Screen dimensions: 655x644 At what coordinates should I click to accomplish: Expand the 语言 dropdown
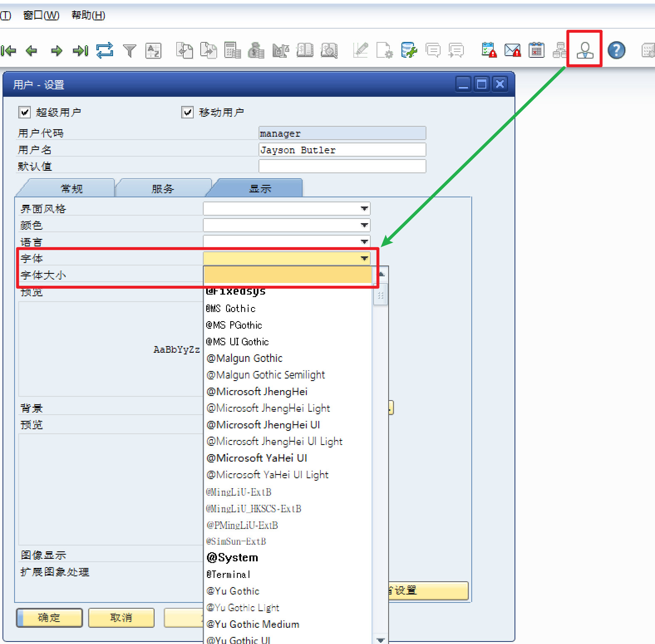coord(364,241)
